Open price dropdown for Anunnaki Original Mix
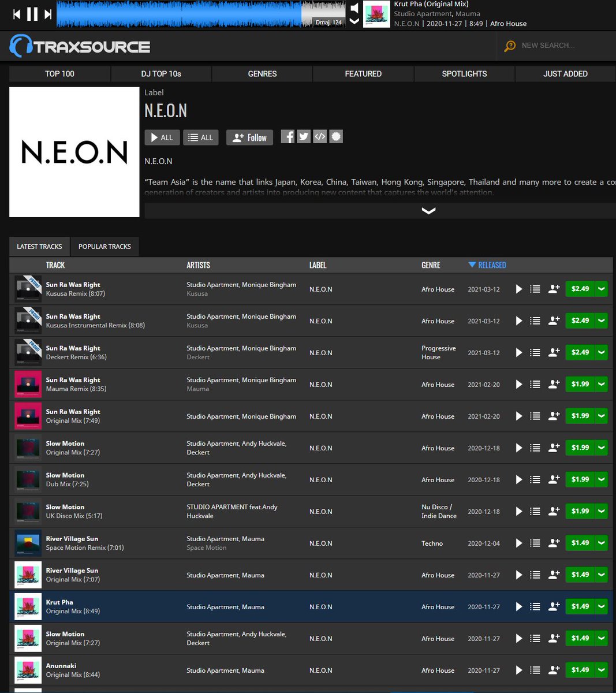 (x=602, y=670)
